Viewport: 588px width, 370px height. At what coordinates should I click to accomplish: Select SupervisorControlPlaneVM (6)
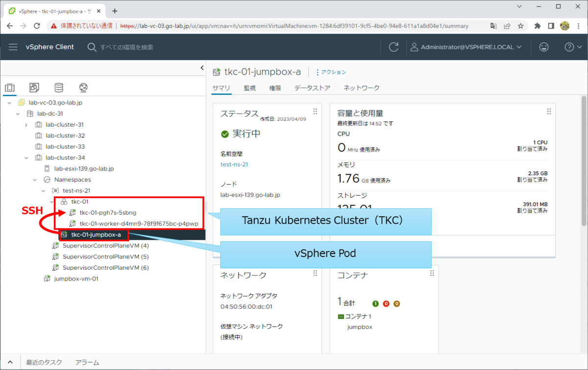(x=105, y=268)
